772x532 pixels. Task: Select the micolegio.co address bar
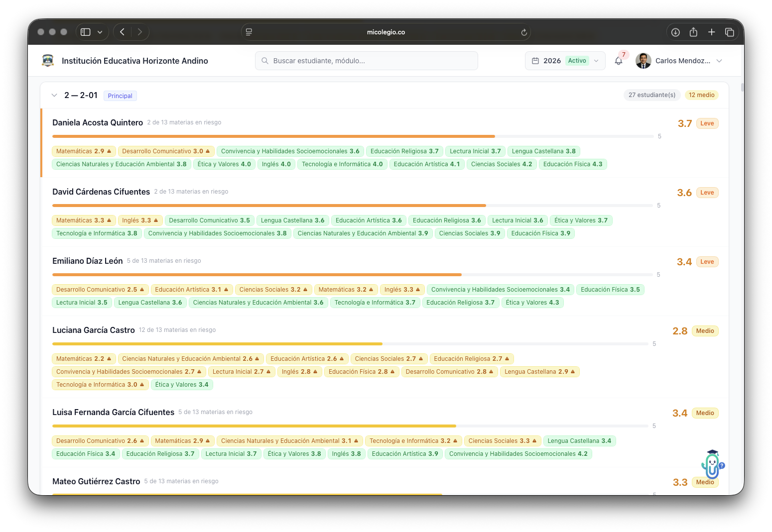(386, 32)
